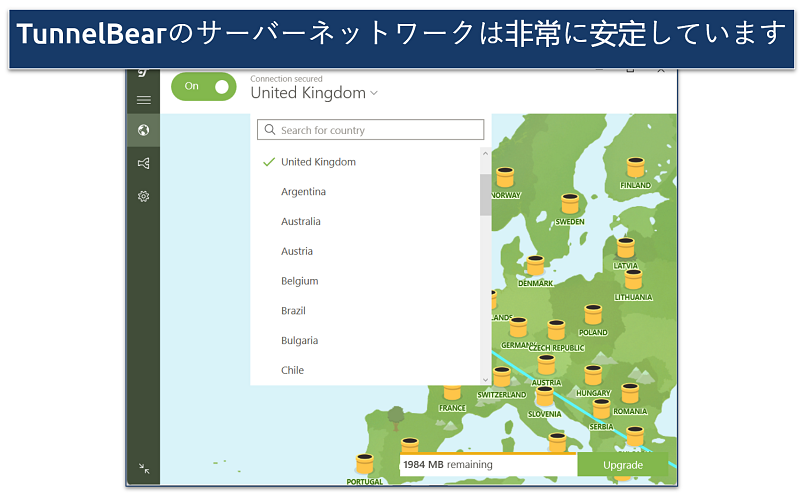The height and width of the screenshot is (493, 806).
Task: Open the hamburger menu in sidebar
Action: [x=144, y=100]
